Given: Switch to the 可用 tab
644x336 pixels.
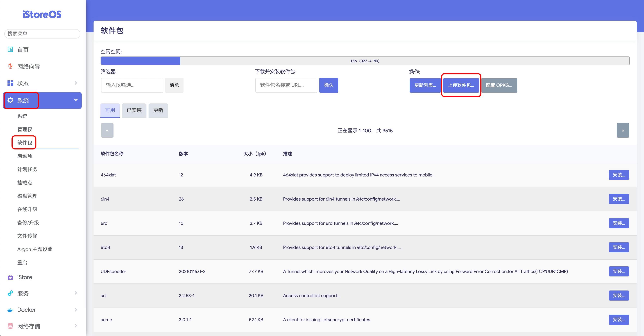Looking at the screenshot, I should pyautogui.click(x=110, y=110).
